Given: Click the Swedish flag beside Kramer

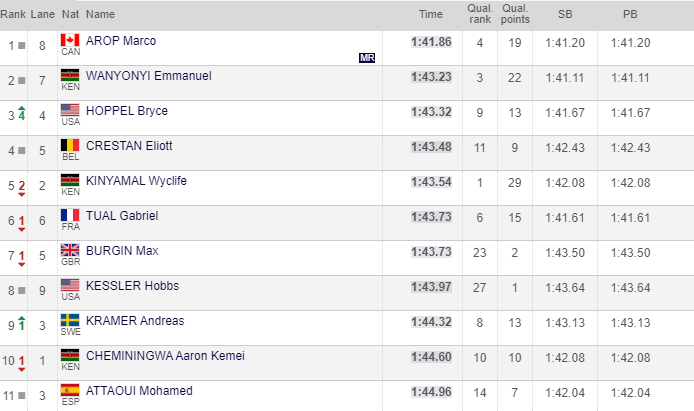Looking at the screenshot, I should point(70,320).
